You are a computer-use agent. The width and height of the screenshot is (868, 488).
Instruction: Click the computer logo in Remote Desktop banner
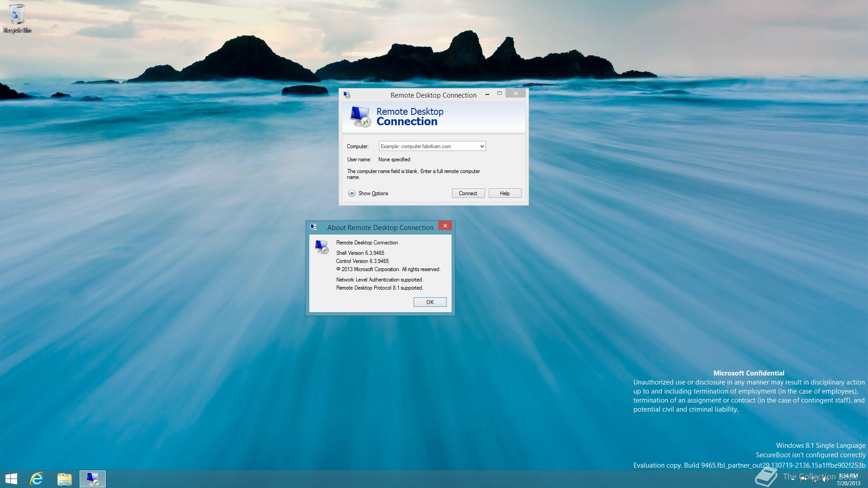[x=360, y=117]
